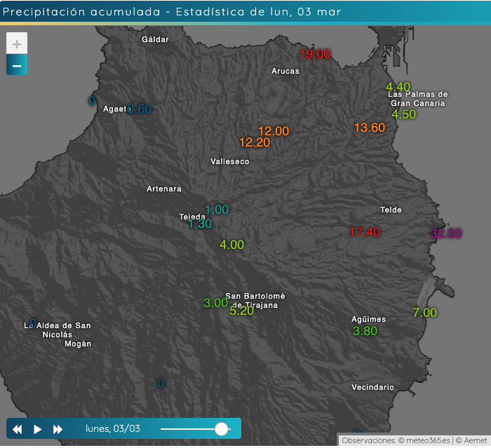Click the 32.00 precipitation marker

click(446, 233)
